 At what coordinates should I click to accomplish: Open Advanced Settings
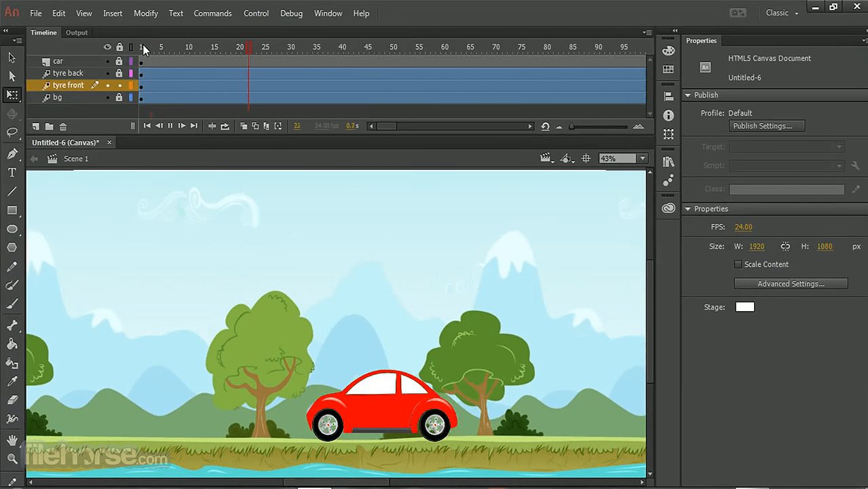coord(790,283)
